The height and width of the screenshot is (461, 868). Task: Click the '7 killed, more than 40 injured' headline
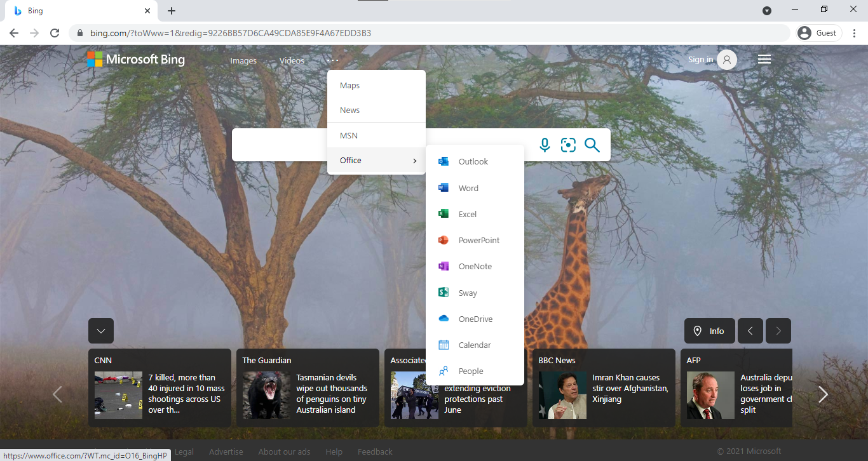point(186,394)
